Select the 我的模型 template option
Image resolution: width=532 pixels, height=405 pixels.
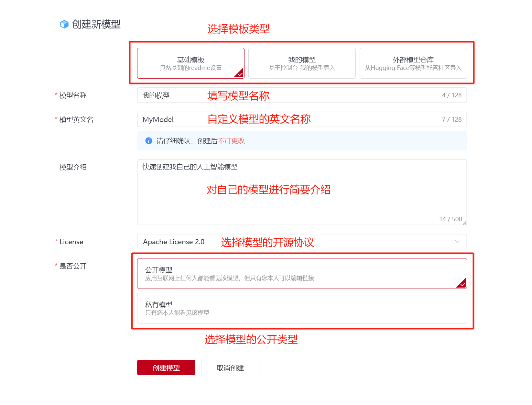click(302, 63)
